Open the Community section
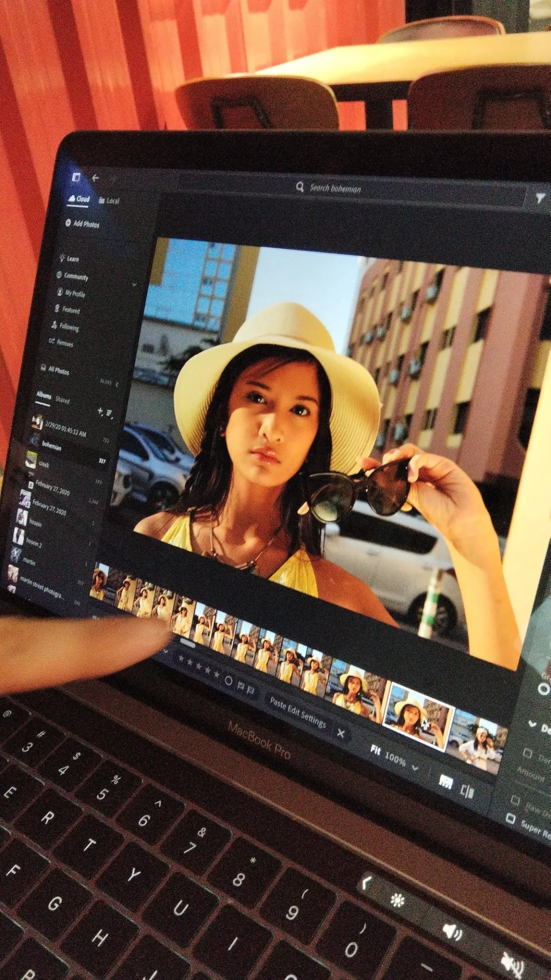The height and width of the screenshot is (980, 551). coord(72,276)
